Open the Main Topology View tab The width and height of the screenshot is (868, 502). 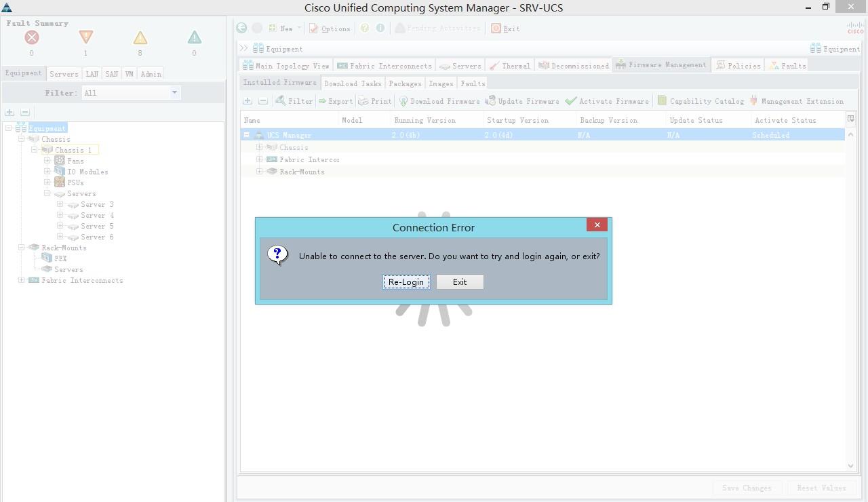coord(286,66)
